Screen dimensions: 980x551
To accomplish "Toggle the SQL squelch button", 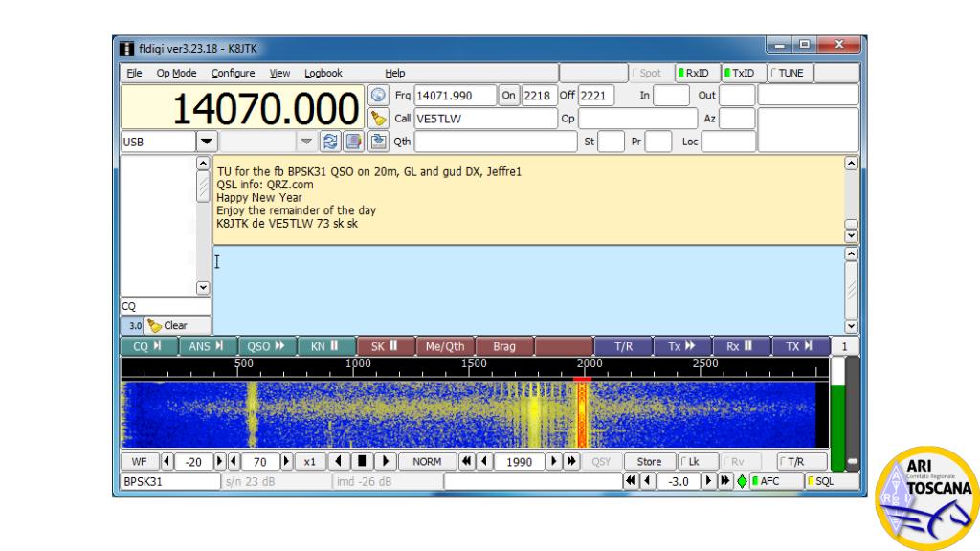I will (x=832, y=481).
